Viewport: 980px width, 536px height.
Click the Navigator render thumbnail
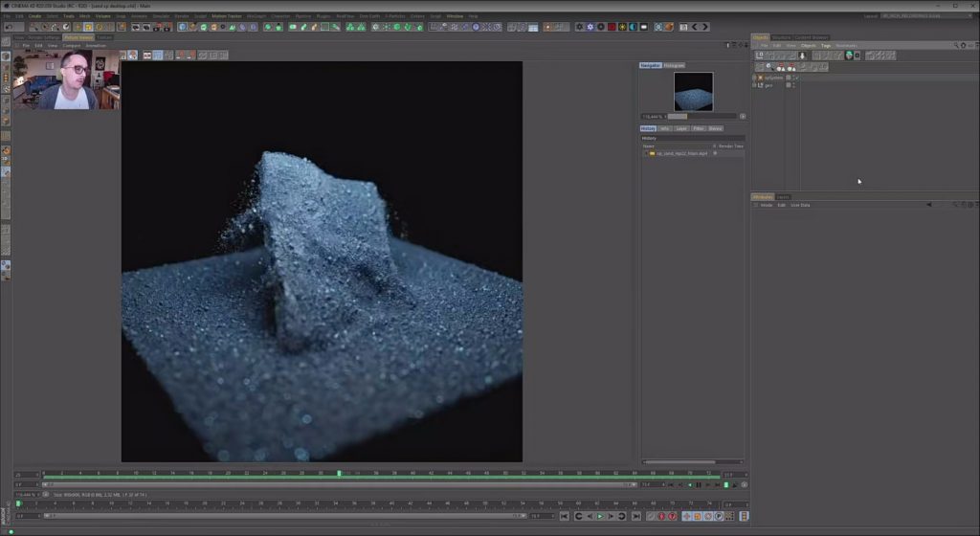[693, 92]
